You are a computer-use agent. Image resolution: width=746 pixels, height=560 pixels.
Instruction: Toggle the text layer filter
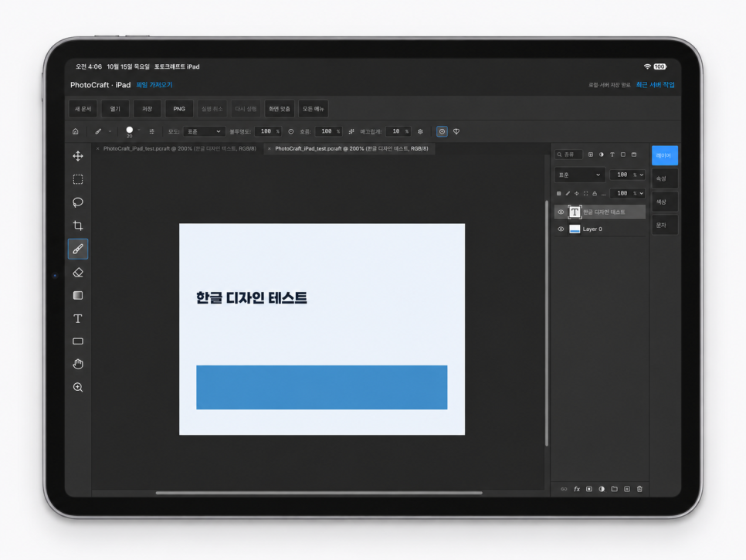612,154
